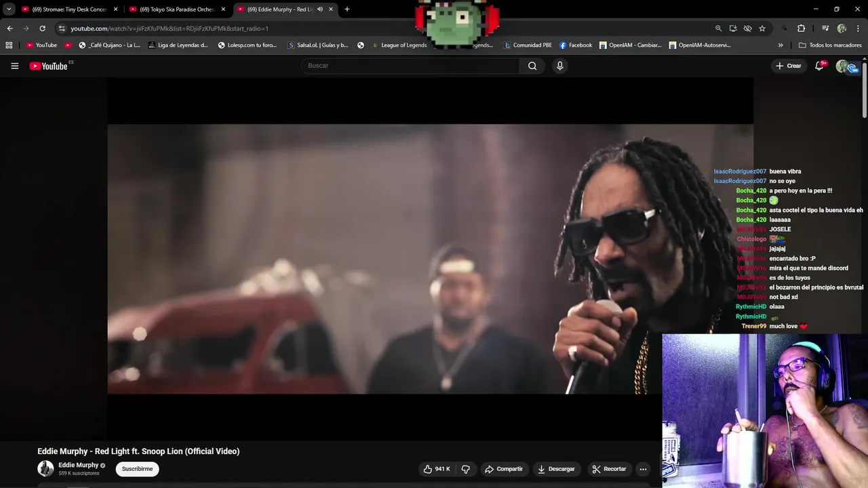
Task: Dislike the video with thumbs down
Action: [466, 469]
